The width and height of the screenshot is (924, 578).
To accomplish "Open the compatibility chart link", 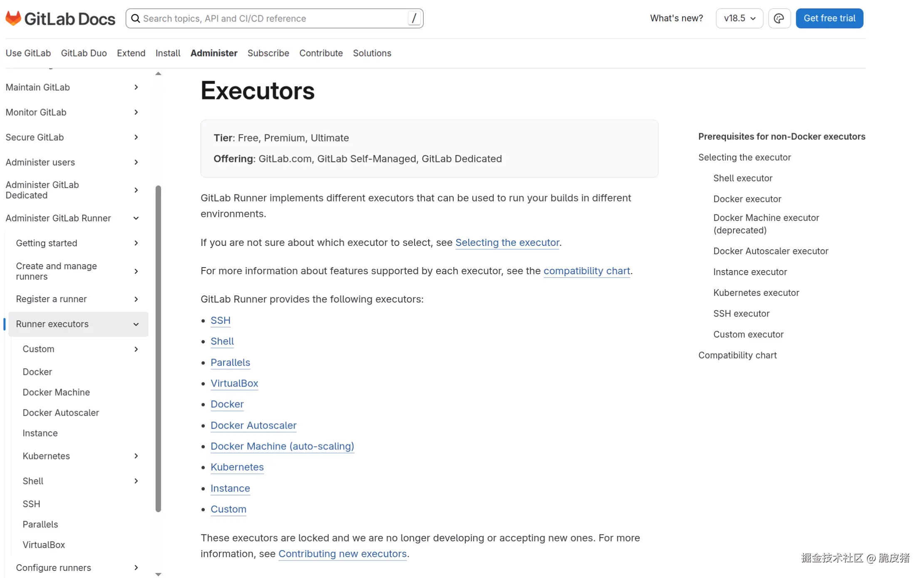I will [x=586, y=271].
